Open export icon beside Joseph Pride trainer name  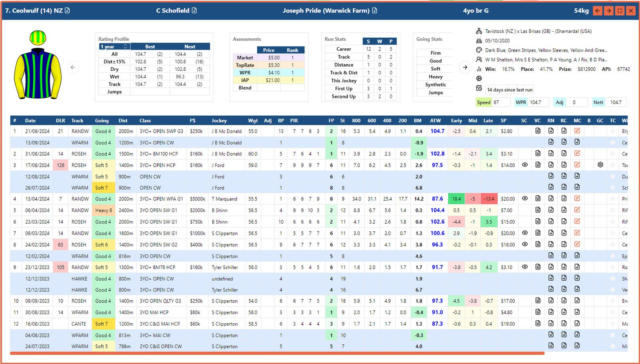point(374,10)
